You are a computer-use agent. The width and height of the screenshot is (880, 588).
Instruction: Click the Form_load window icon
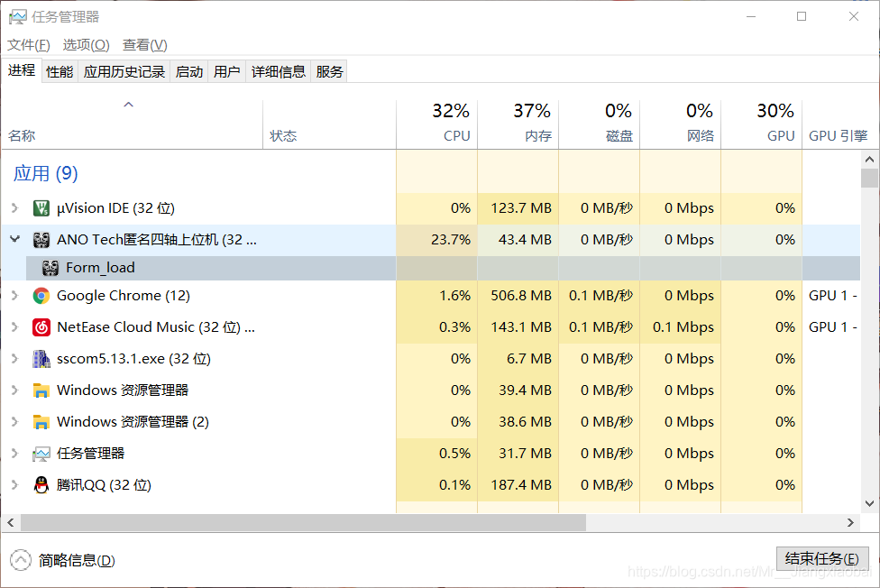pyautogui.click(x=50, y=268)
